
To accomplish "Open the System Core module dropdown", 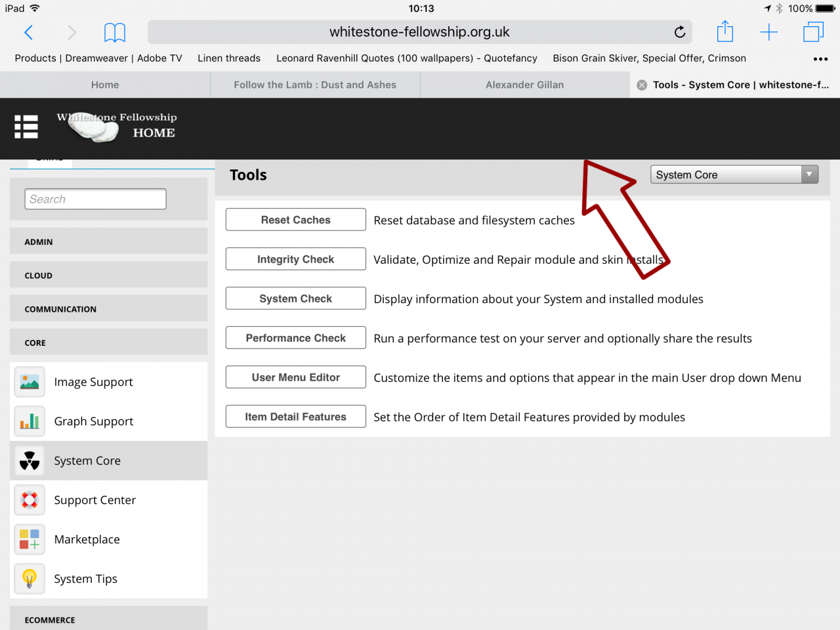I will 734,175.
